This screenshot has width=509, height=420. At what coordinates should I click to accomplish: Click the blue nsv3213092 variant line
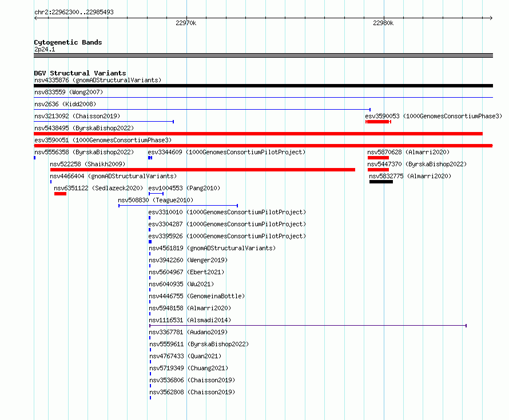tap(104, 122)
